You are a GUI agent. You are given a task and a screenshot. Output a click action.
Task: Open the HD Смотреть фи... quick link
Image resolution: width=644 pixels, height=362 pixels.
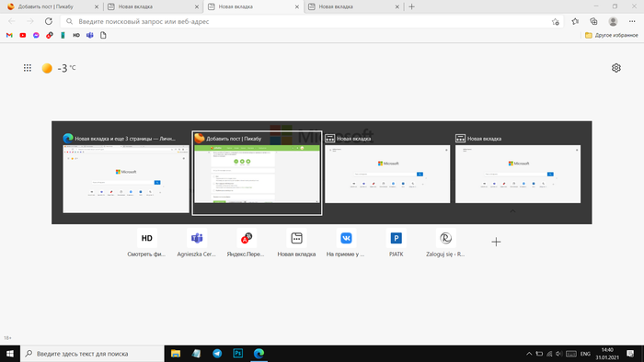(x=146, y=243)
